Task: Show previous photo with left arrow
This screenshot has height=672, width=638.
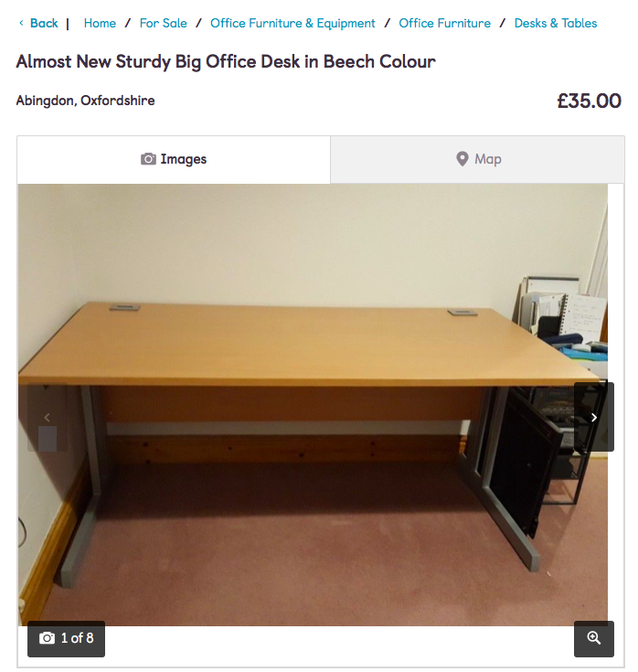Action: (48, 417)
